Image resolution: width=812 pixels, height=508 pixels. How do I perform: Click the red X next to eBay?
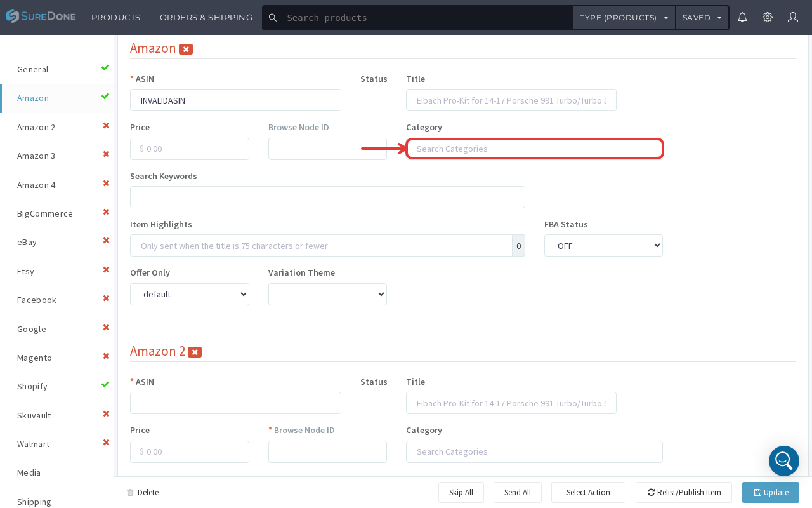tap(107, 241)
